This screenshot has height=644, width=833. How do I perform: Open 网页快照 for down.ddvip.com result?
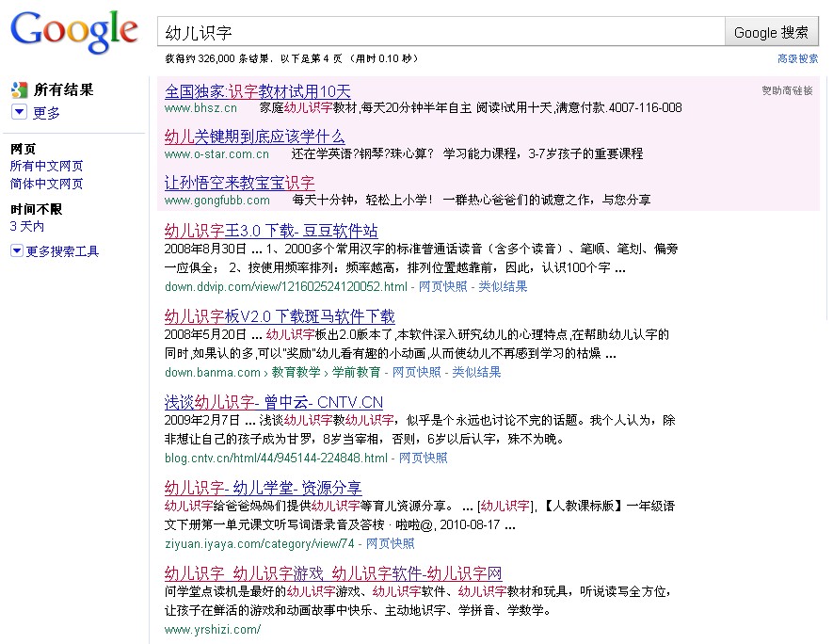pos(442,286)
